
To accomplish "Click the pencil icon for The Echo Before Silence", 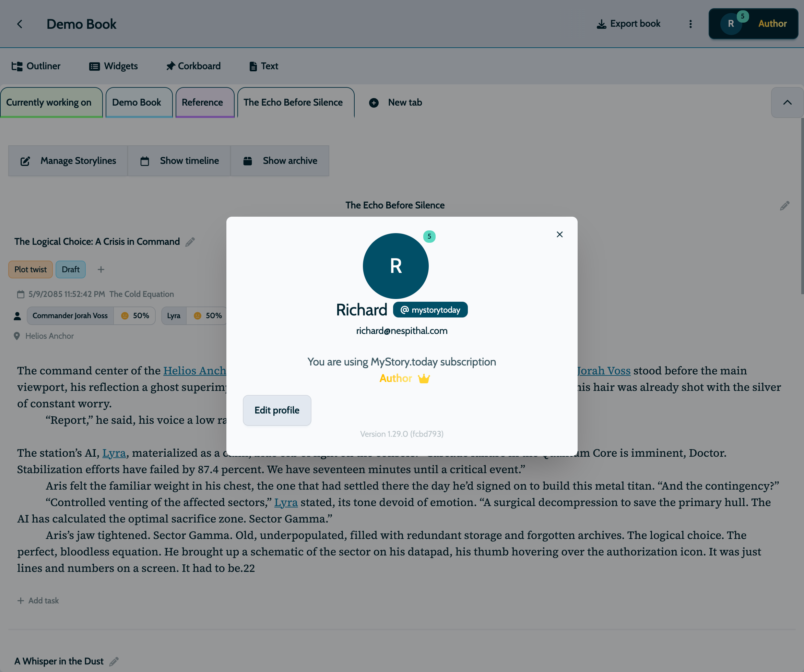I will coord(784,206).
